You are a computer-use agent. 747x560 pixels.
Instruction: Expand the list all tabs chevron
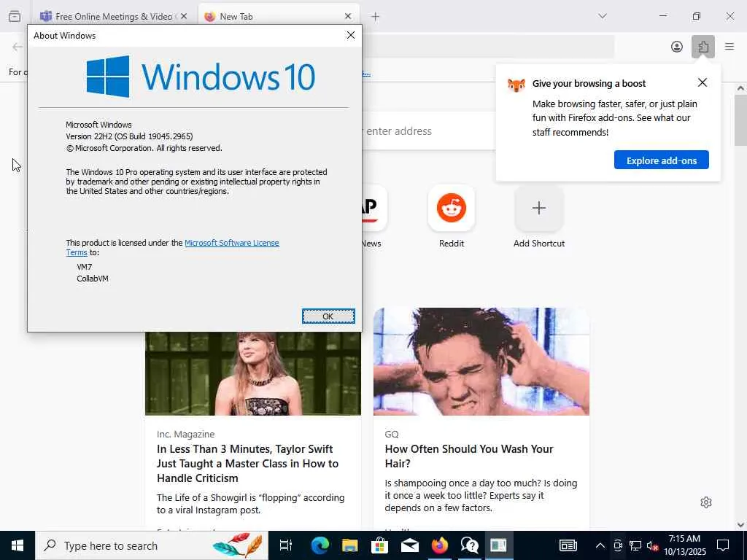click(x=603, y=16)
